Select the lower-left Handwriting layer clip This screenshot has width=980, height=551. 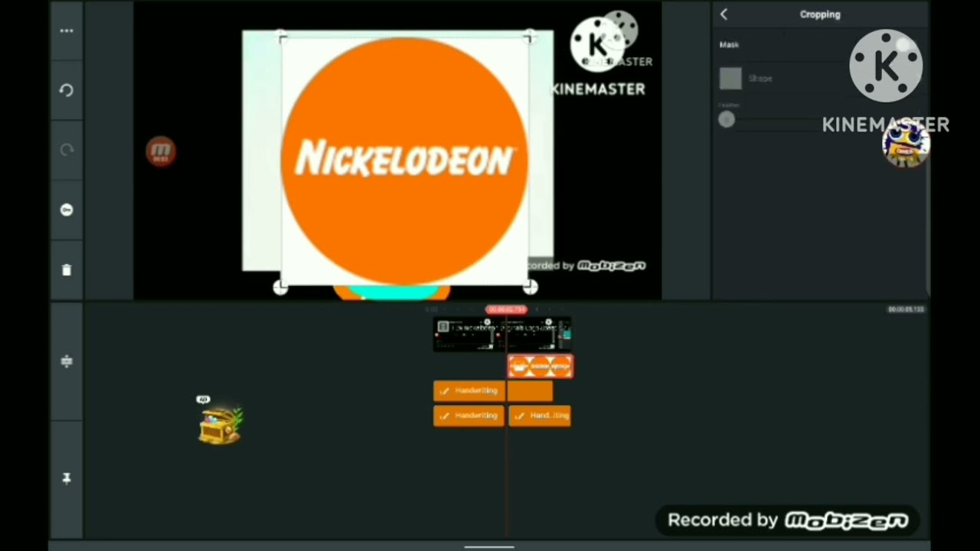click(469, 416)
